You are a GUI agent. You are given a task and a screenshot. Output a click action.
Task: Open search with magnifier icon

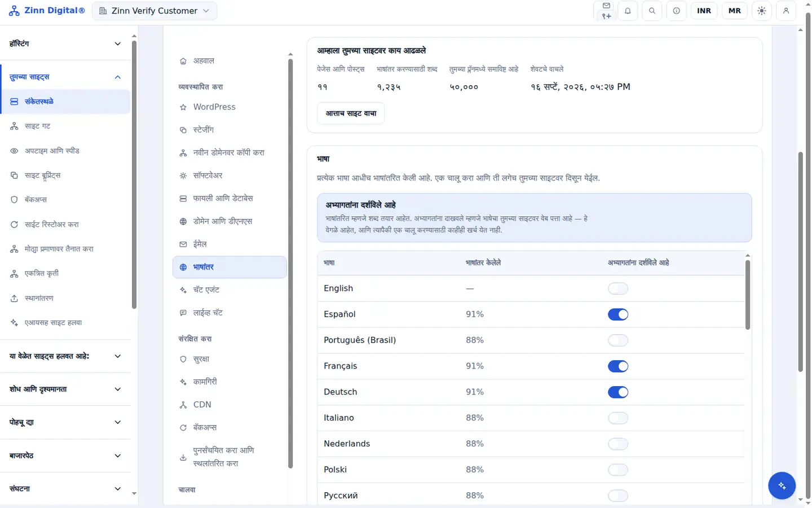coord(652,11)
